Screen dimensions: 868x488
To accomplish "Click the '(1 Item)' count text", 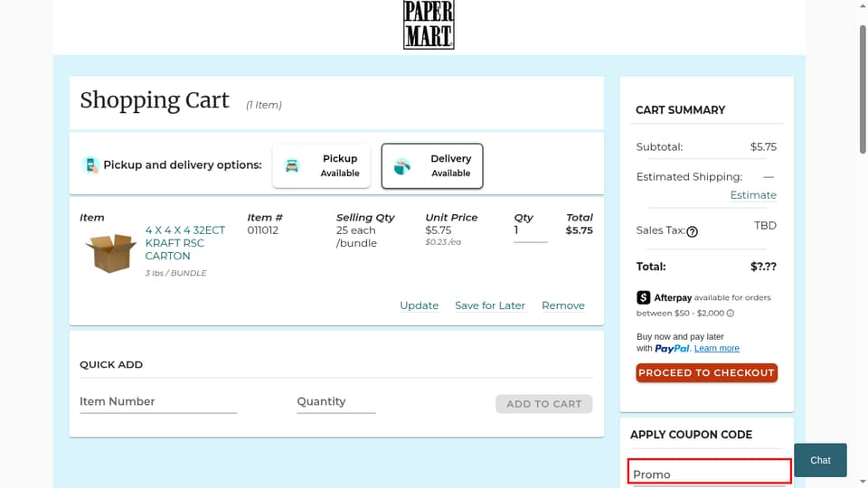I will 263,105.
